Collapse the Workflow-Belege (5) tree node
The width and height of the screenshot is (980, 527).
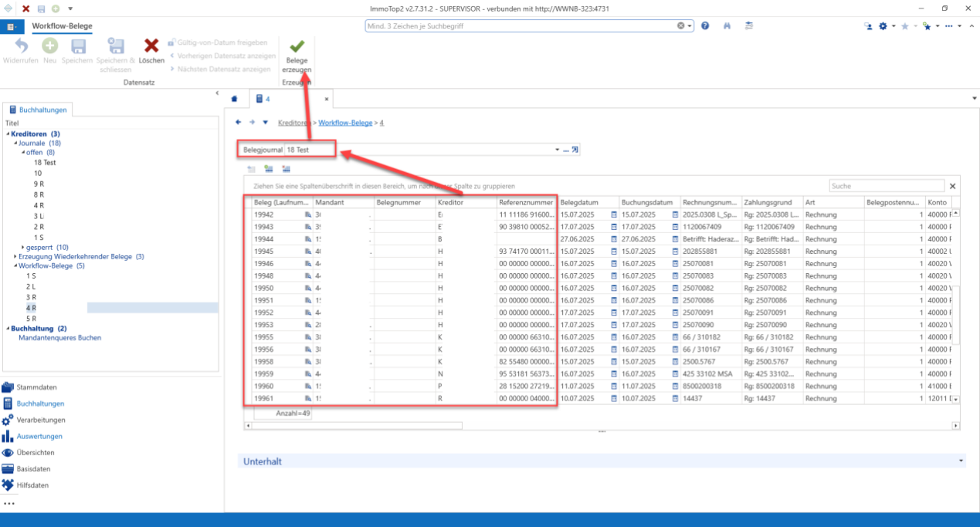(15, 265)
